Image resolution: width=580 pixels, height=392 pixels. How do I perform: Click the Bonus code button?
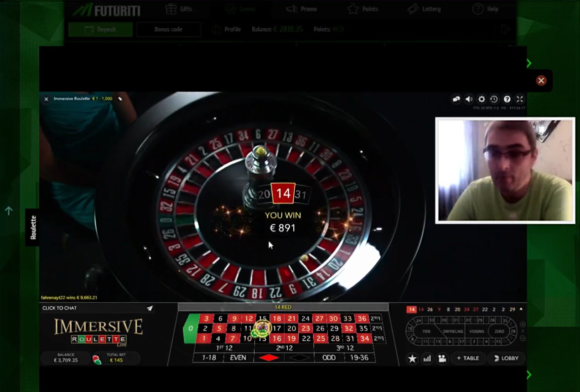pos(168,30)
